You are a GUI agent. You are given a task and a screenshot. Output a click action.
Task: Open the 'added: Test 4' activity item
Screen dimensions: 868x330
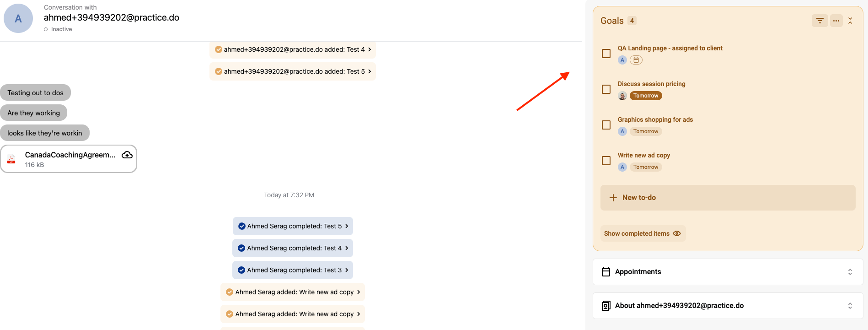(293, 49)
